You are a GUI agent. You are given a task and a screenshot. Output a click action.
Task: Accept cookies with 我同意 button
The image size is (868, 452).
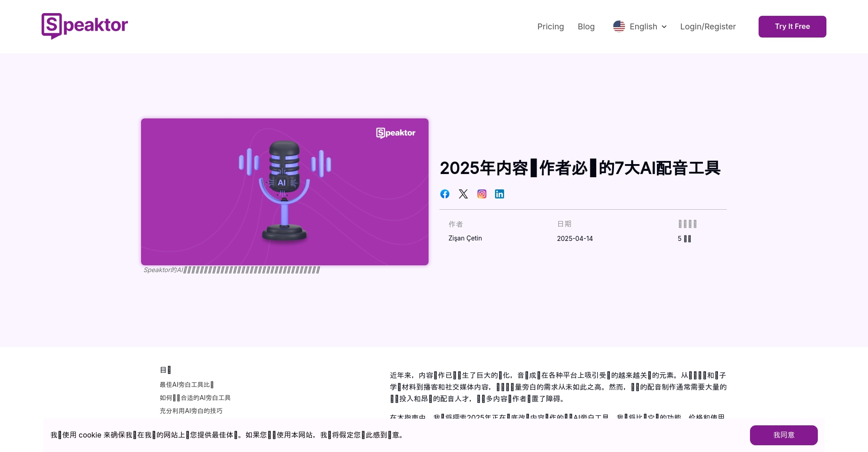point(783,435)
